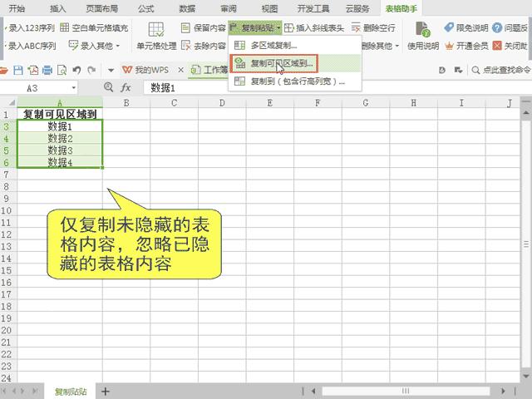The width and height of the screenshot is (532, 399).
Task: Click the select-all corner triangle
Action: tap(11, 103)
